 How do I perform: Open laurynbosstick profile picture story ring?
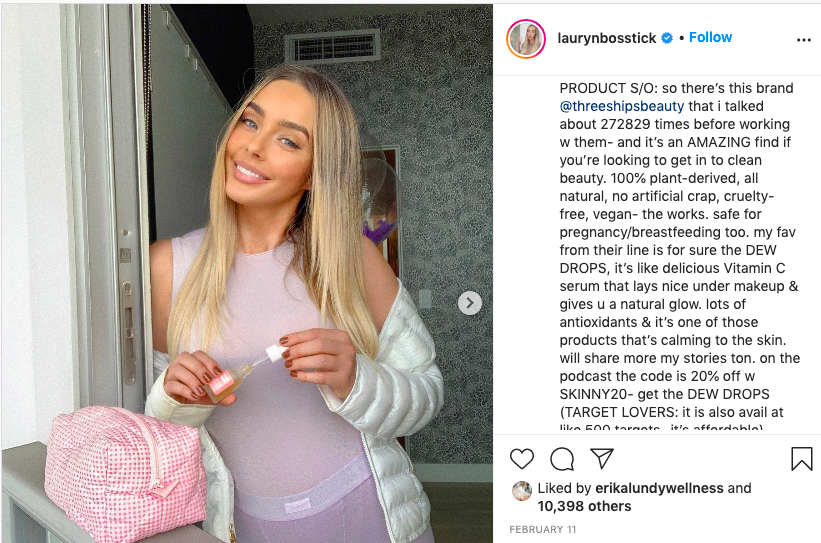[526, 39]
